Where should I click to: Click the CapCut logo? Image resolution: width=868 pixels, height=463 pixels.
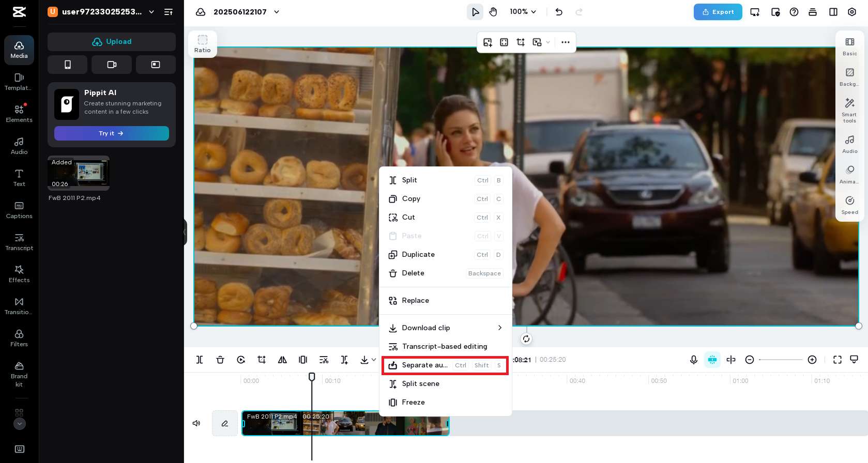coord(19,12)
